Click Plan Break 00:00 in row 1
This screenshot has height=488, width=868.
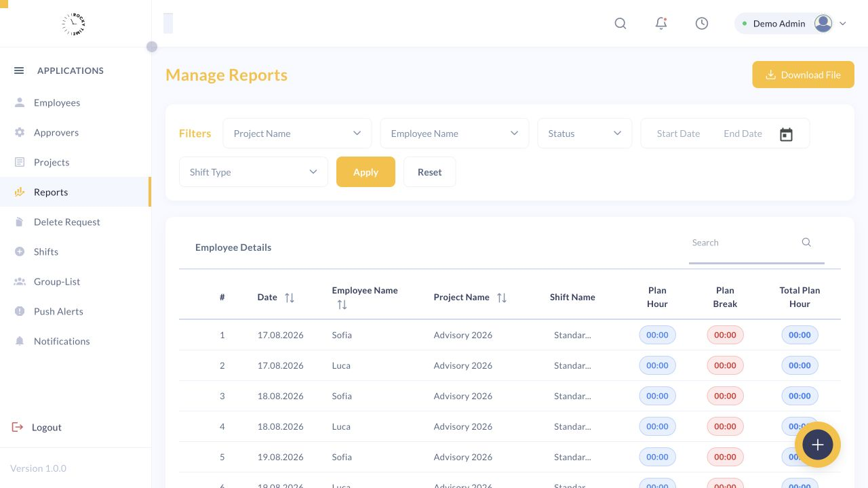point(725,335)
